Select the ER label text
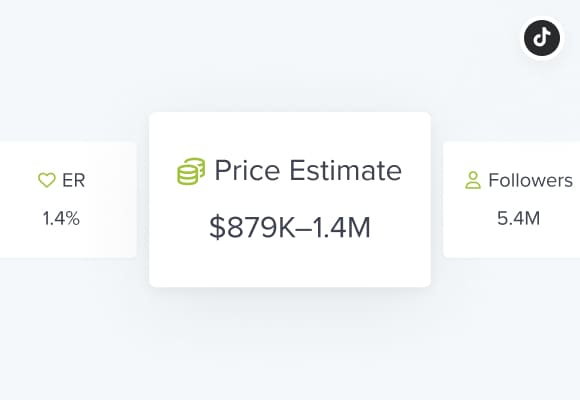The image size is (580, 400). click(74, 180)
